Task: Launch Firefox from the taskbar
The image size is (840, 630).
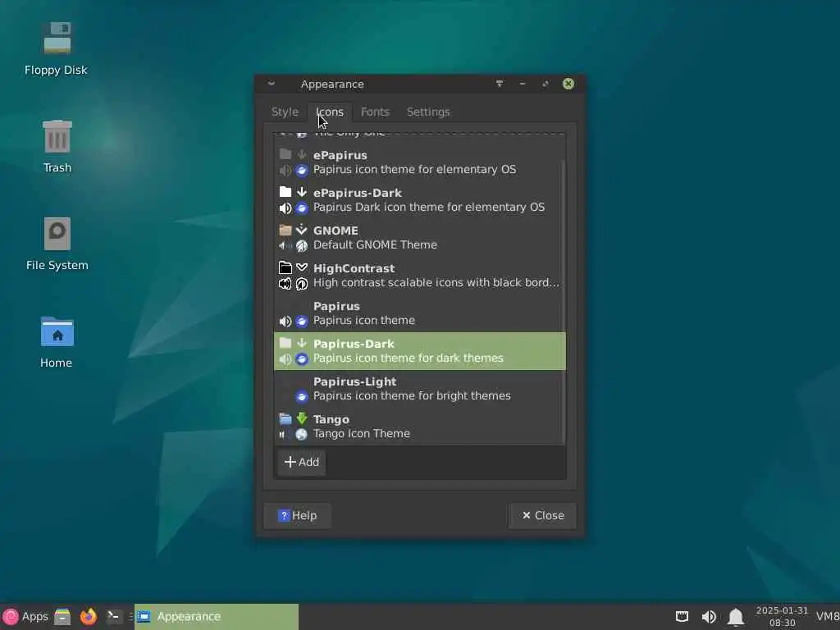Action: (89, 617)
